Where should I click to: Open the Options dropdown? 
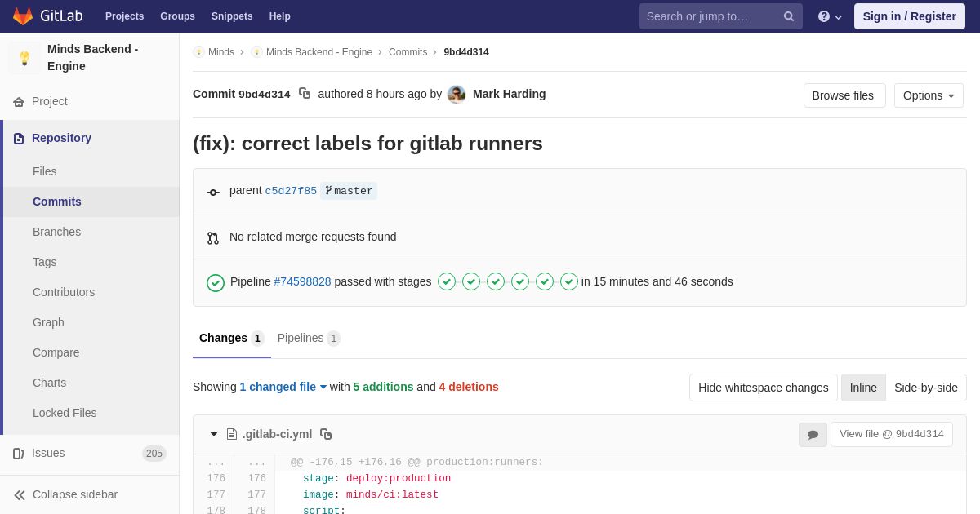click(929, 95)
